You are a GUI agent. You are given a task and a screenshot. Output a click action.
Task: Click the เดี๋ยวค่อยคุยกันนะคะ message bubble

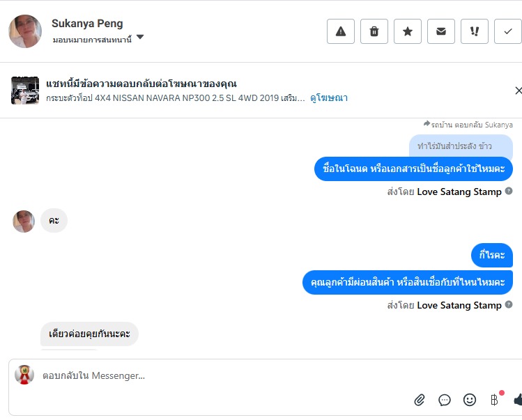[x=89, y=334]
